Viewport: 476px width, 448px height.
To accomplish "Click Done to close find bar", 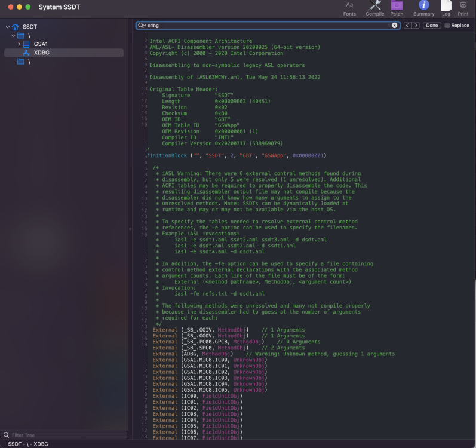I will 432,26.
